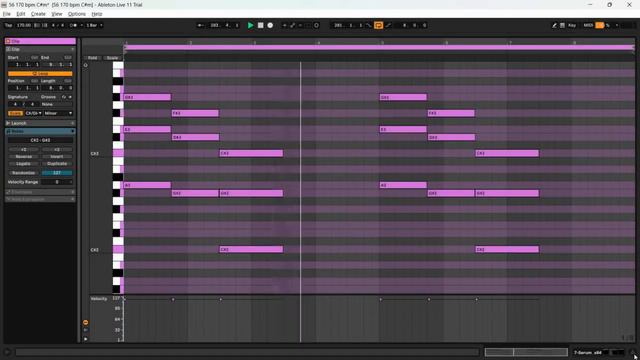Select the 170.00 tempo field
640x360 pixels.
pyautogui.click(x=24, y=25)
